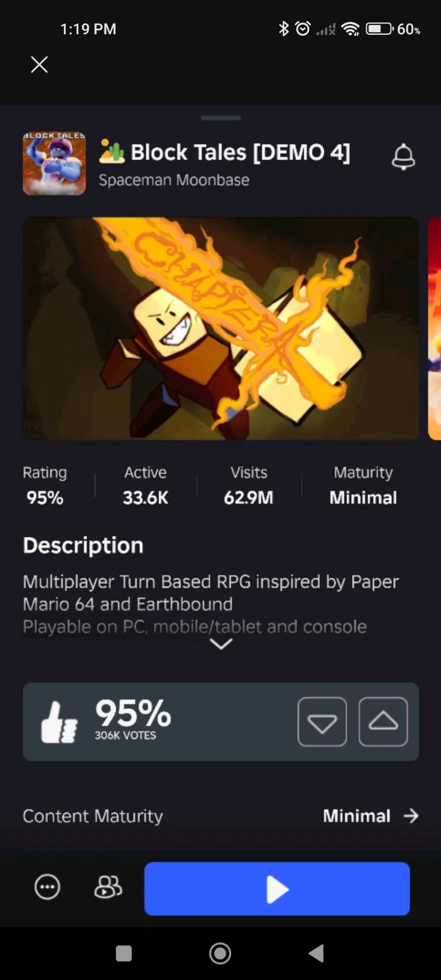The width and height of the screenshot is (441, 980).
Task: Open the friends and servers group icon
Action: [x=108, y=887]
